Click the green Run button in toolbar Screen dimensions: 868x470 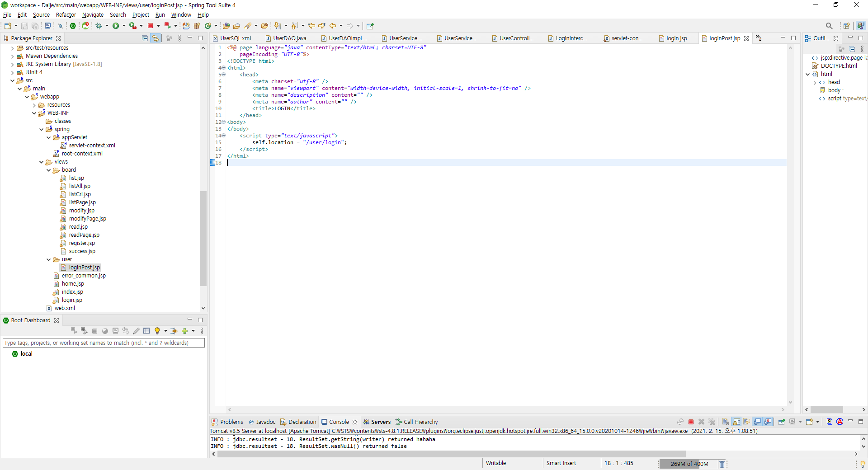pyautogui.click(x=116, y=26)
